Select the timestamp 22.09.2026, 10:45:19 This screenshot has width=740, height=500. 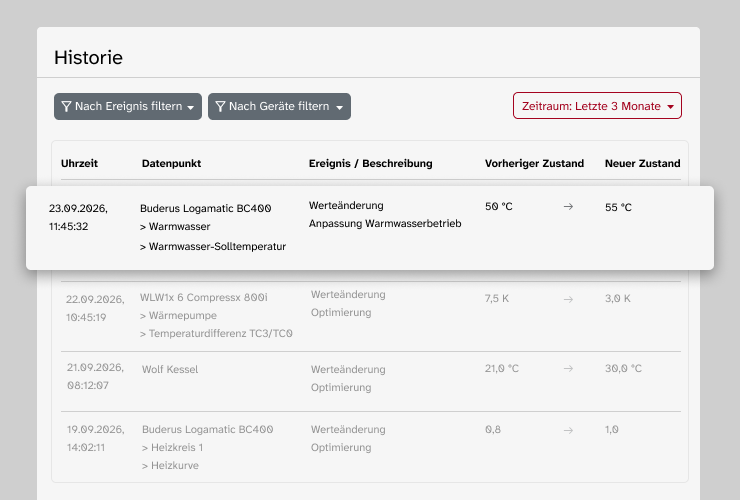tap(95, 308)
